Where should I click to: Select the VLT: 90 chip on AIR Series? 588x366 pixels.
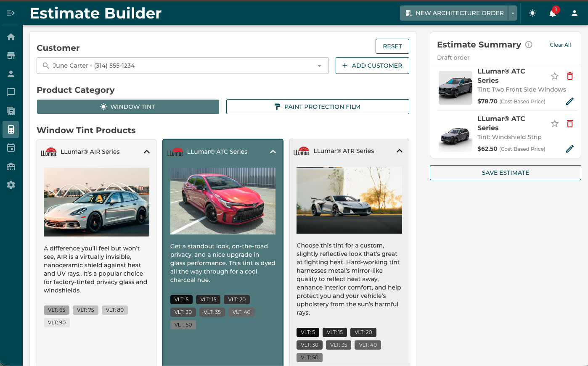coord(56,322)
